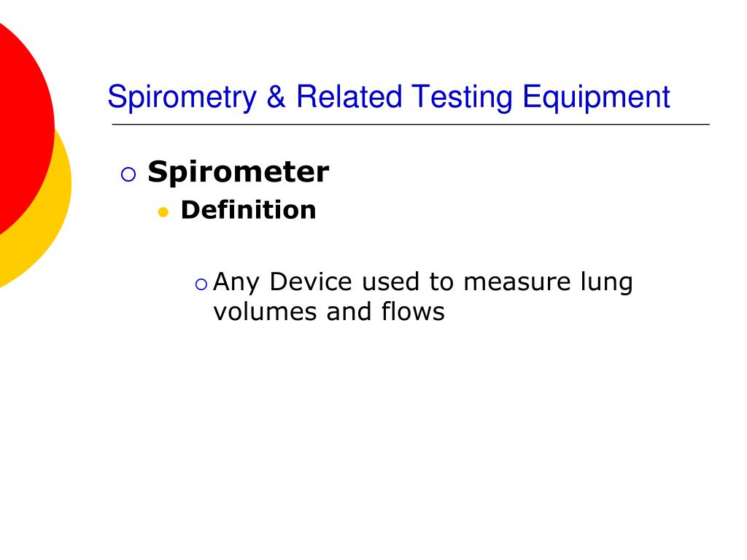Image resolution: width=747 pixels, height=560 pixels.
Task: Click the slide title 'Spirometry & Related Testing Equipment'
Action: tap(389, 98)
